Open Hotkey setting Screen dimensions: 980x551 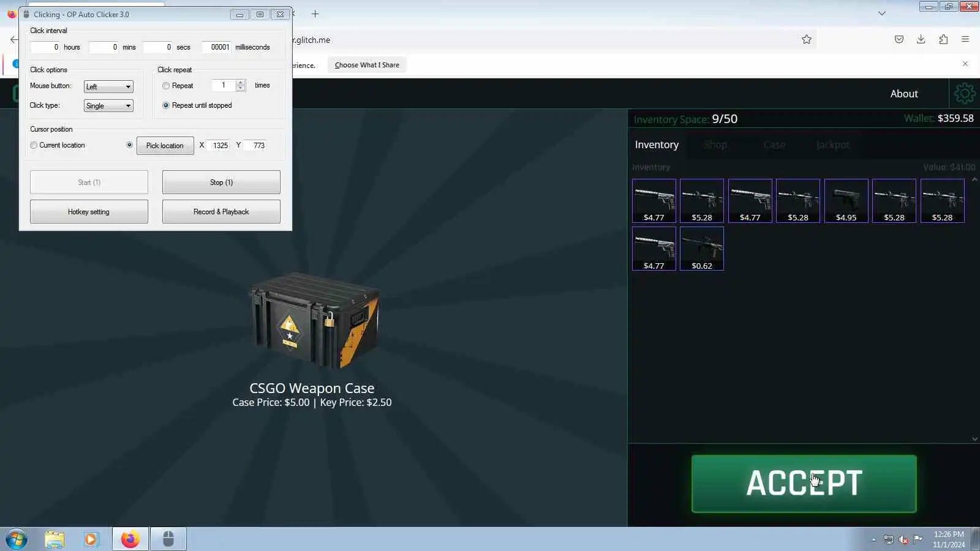(x=89, y=212)
